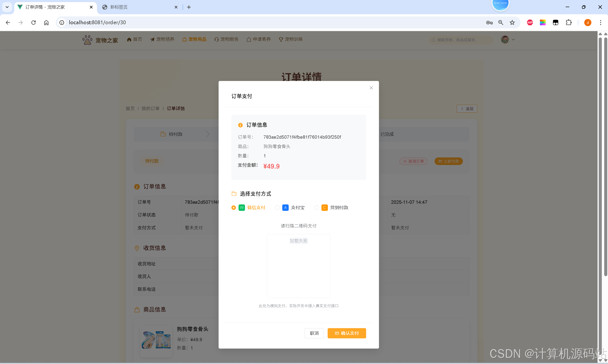608x364 pixels.
Task: Click the 待付款 status tag
Action: (x=152, y=161)
